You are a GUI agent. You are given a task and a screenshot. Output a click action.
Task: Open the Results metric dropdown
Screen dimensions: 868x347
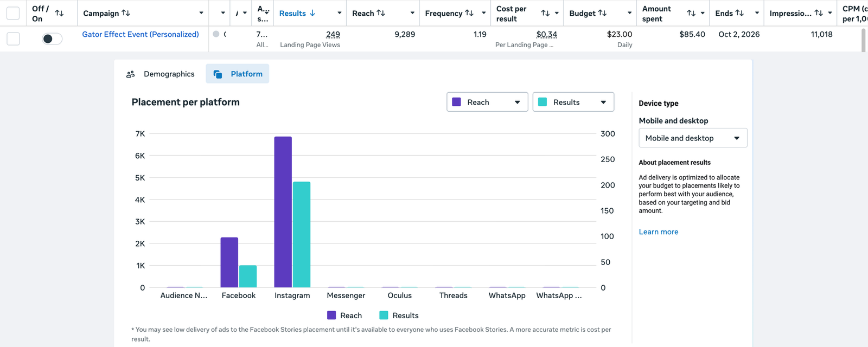pos(573,102)
